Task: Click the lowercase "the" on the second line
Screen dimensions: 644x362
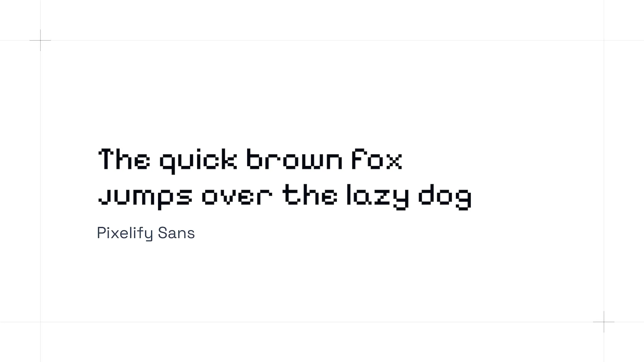Action: tap(310, 195)
